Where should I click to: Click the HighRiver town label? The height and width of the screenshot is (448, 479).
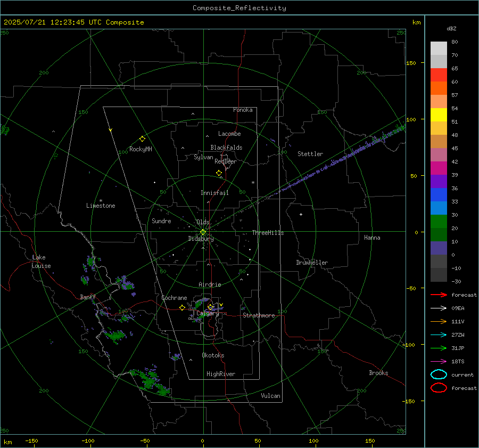coord(221,374)
